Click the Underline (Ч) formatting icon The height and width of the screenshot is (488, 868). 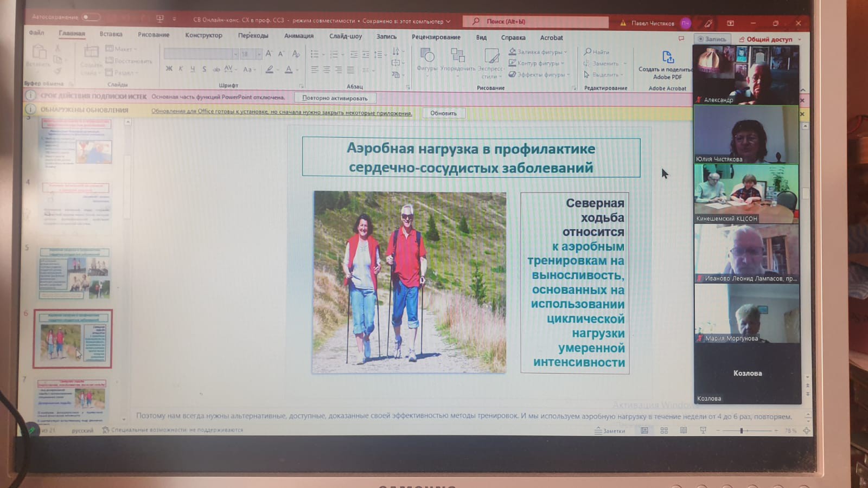click(x=193, y=69)
